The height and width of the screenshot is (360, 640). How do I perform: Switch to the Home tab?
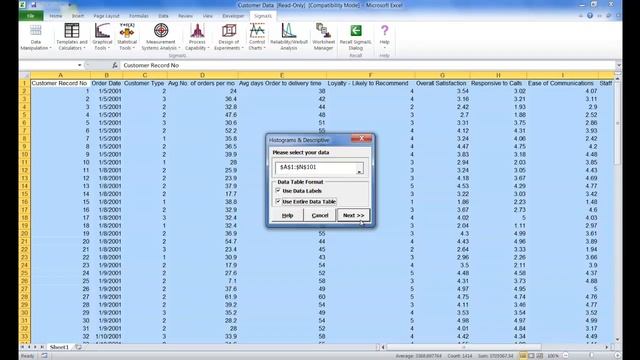56,16
